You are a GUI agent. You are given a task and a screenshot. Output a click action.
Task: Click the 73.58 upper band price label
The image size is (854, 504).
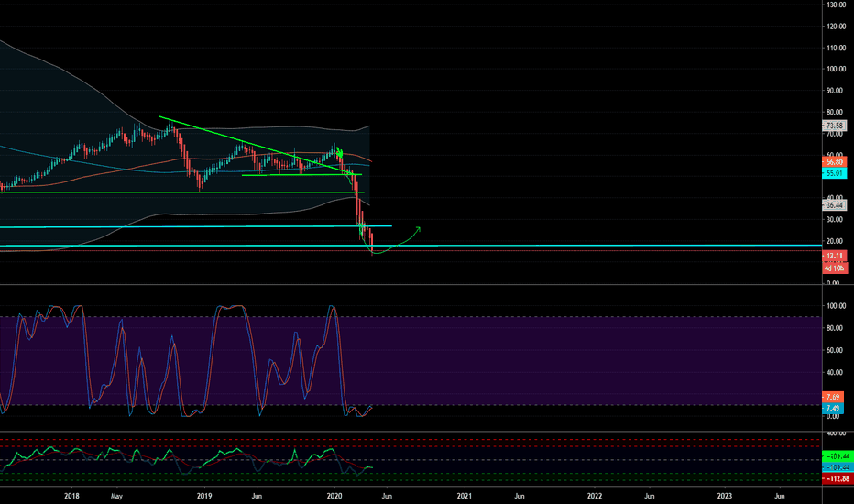(834, 126)
